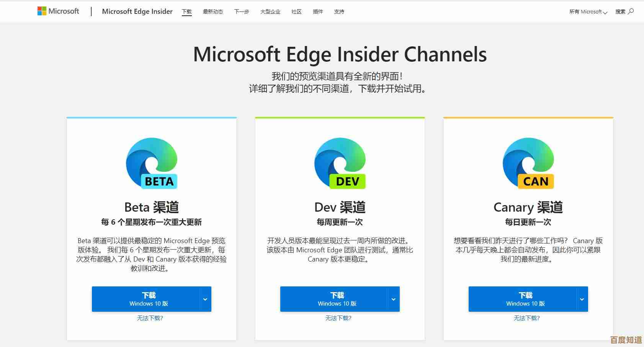The image size is (644, 347).
Task: Download Canary channel for Windows 10
Action: 522,299
